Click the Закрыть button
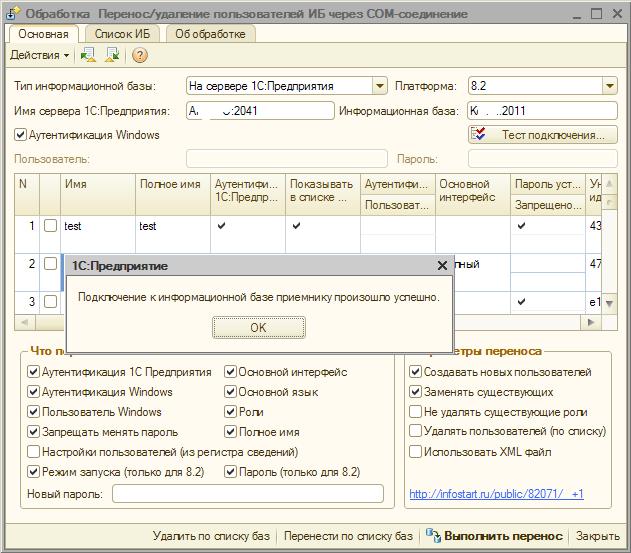The image size is (631, 553). pyautogui.click(x=598, y=536)
